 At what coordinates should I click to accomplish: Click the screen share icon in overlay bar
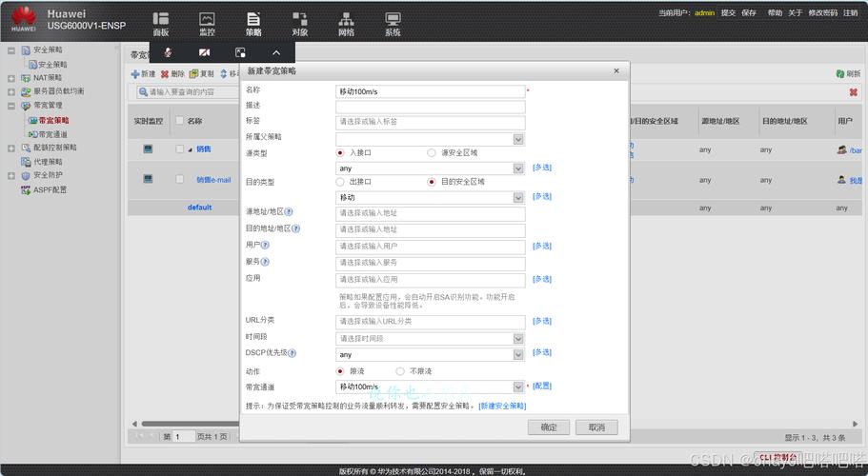coord(240,52)
